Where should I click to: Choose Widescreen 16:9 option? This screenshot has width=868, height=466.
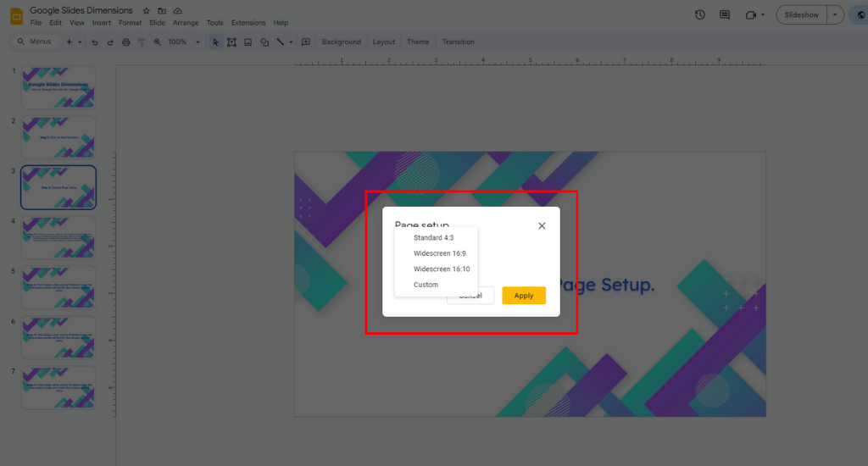(x=439, y=253)
